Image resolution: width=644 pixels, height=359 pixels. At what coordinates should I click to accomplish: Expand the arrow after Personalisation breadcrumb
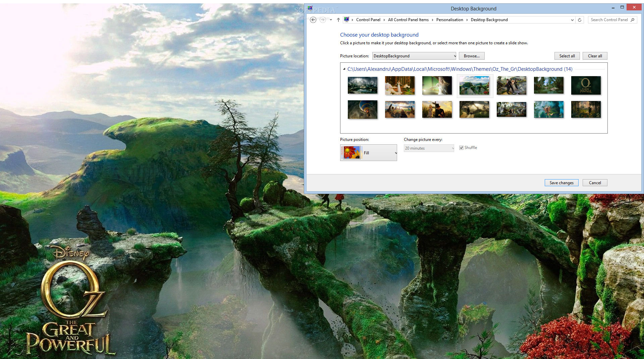click(467, 20)
